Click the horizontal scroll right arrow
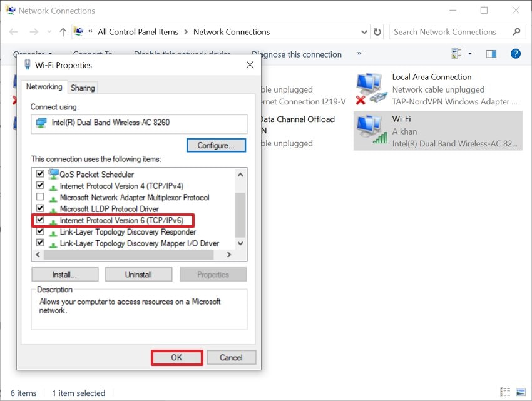 [x=229, y=255]
